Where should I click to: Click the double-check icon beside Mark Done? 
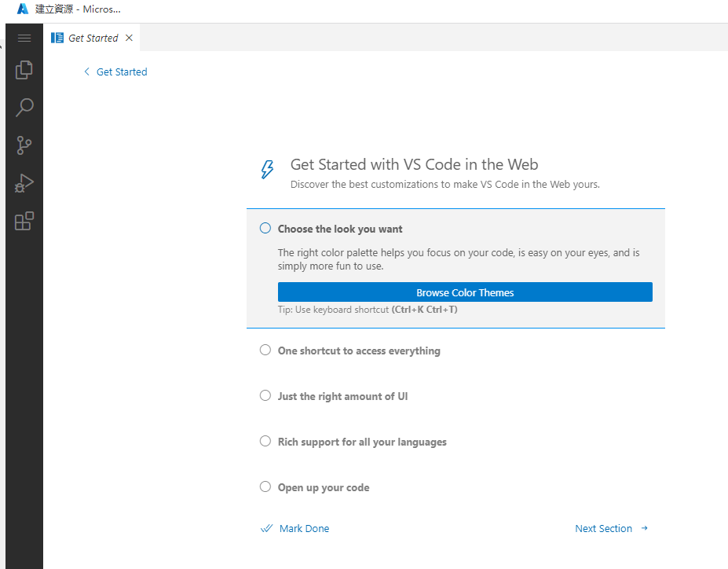266,529
